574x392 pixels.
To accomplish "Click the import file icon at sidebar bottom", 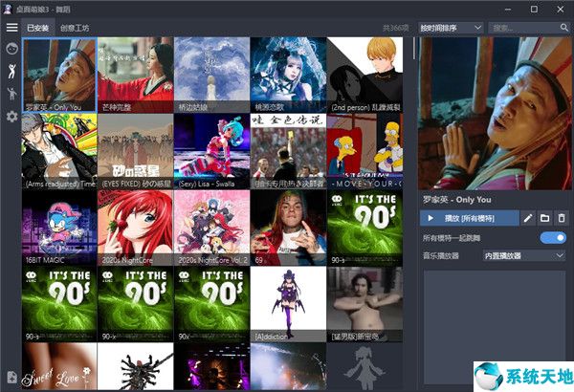I will (x=11, y=377).
